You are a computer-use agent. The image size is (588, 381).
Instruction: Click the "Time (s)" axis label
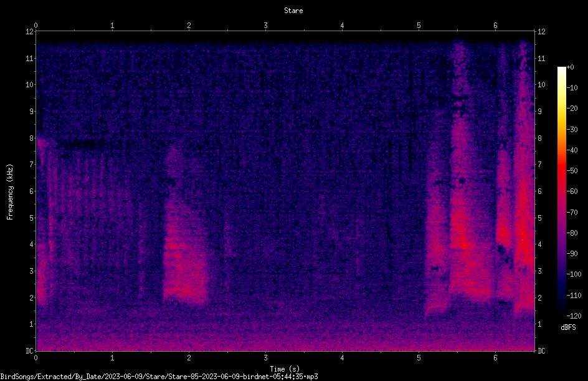pyautogui.click(x=285, y=369)
